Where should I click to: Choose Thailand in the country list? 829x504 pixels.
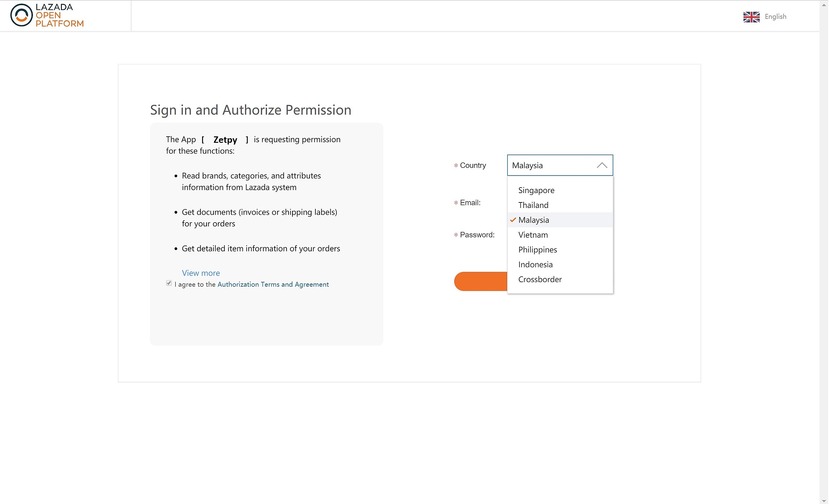point(533,205)
